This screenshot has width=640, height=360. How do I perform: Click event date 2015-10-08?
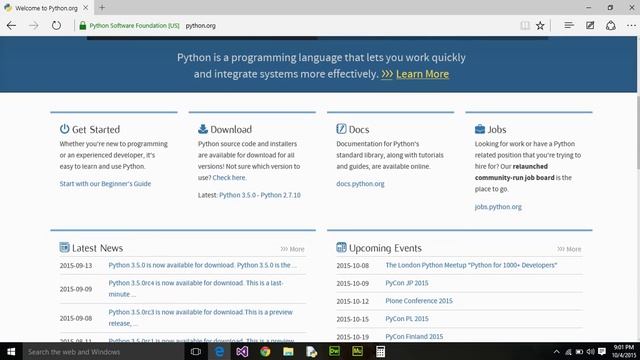(x=353, y=266)
